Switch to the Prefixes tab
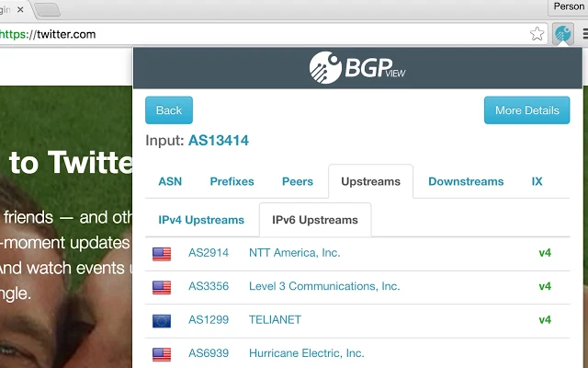The width and height of the screenshot is (588, 368). point(232,181)
